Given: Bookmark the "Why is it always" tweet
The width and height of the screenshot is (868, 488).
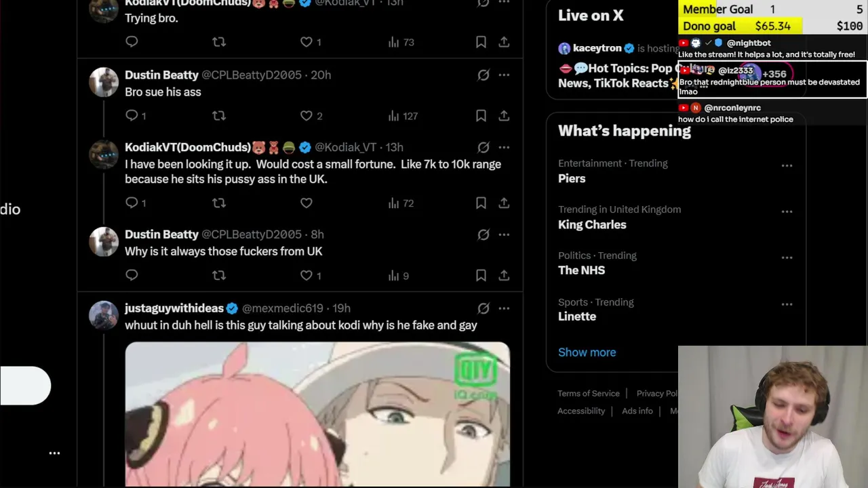Looking at the screenshot, I should tap(481, 275).
